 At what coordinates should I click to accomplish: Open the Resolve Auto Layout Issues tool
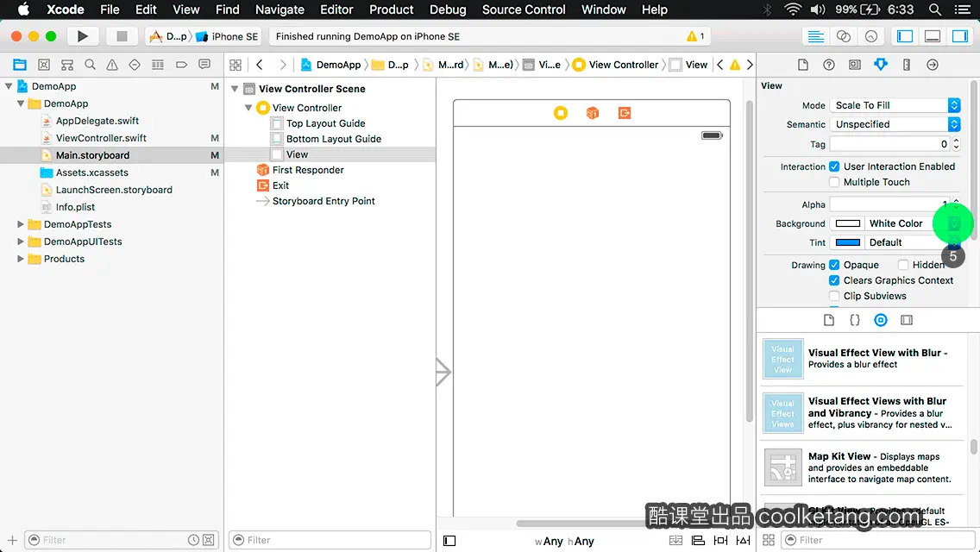(x=743, y=540)
